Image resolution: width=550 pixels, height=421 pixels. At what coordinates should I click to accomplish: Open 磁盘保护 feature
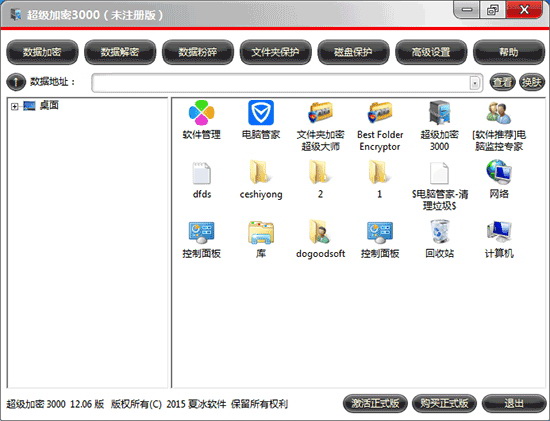point(353,52)
